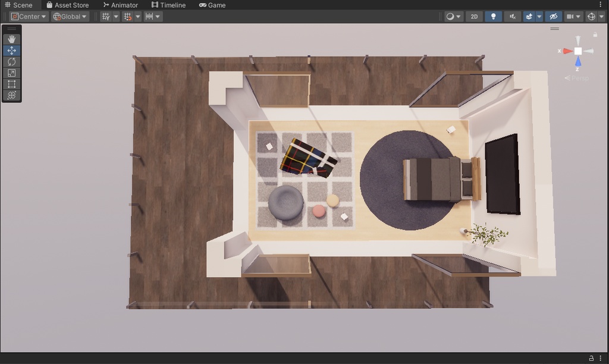
Task: Toggle gizmos visibility button
Action: pyautogui.click(x=591, y=17)
